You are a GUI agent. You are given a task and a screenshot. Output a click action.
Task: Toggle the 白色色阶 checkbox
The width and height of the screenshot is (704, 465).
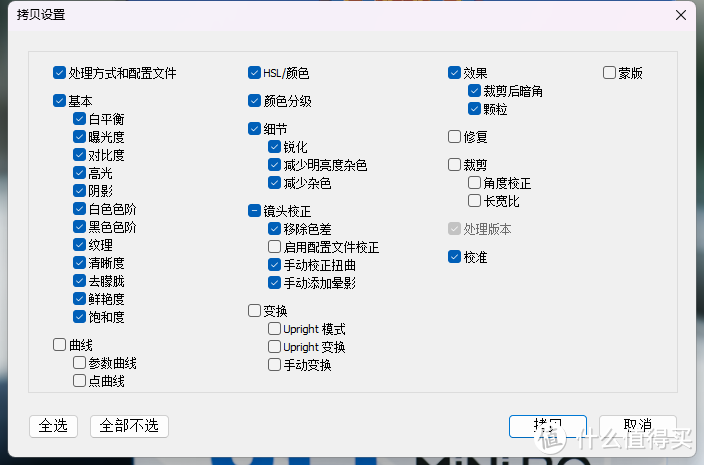click(x=79, y=209)
